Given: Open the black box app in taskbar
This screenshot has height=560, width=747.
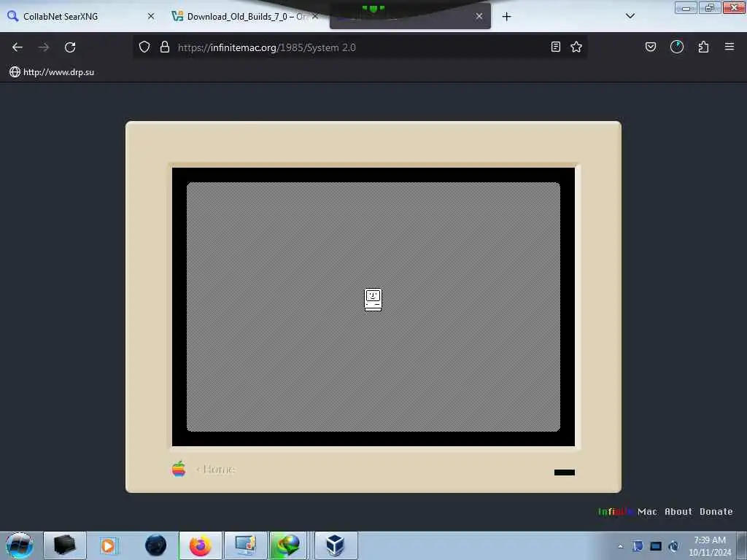Looking at the screenshot, I should tap(65, 545).
